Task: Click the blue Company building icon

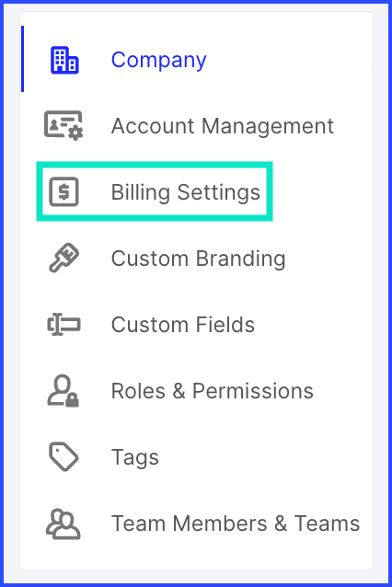Action: [64, 60]
